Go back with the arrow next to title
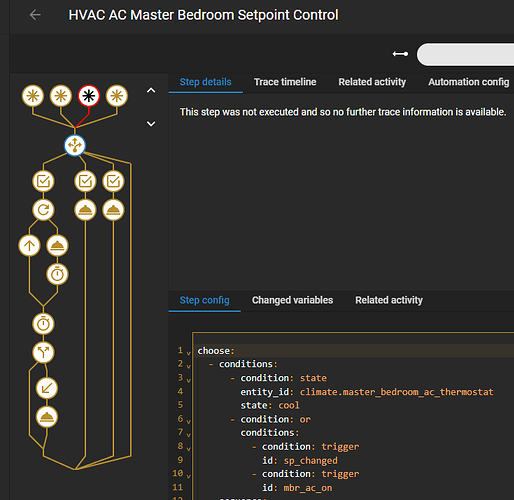 pos(35,15)
